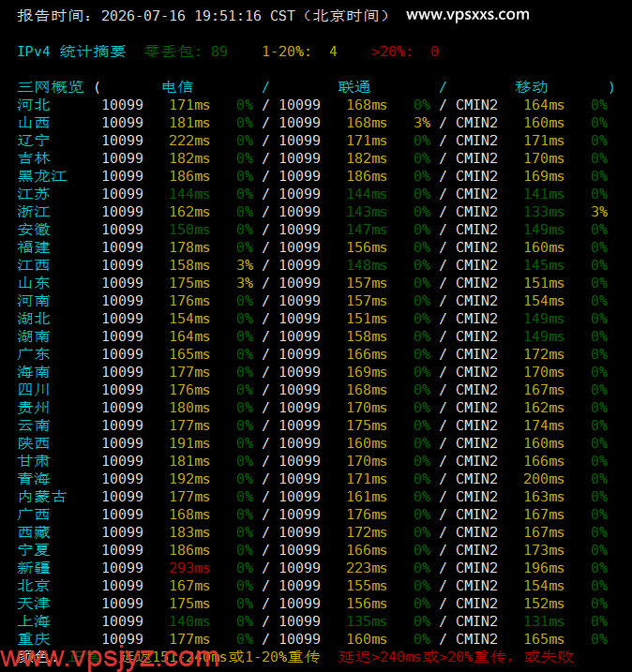The height and width of the screenshot is (672, 632).
Task: Click 上海 联通 135ms latency
Action: coord(367,621)
